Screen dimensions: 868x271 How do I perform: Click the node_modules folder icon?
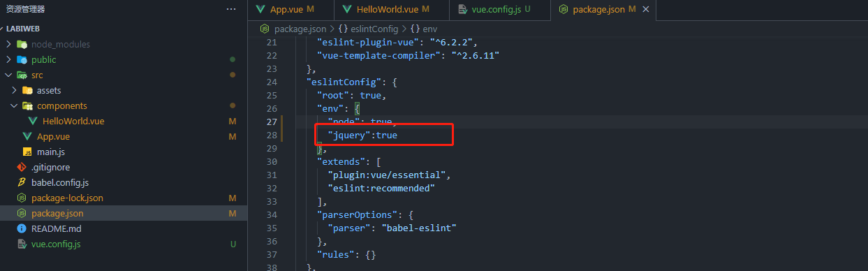pyautogui.click(x=22, y=44)
